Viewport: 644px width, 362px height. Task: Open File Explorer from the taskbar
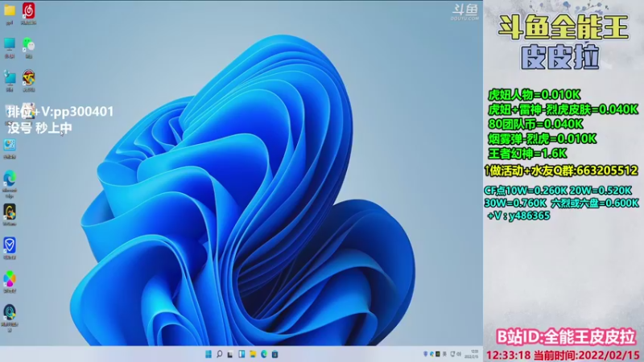[x=253, y=354]
